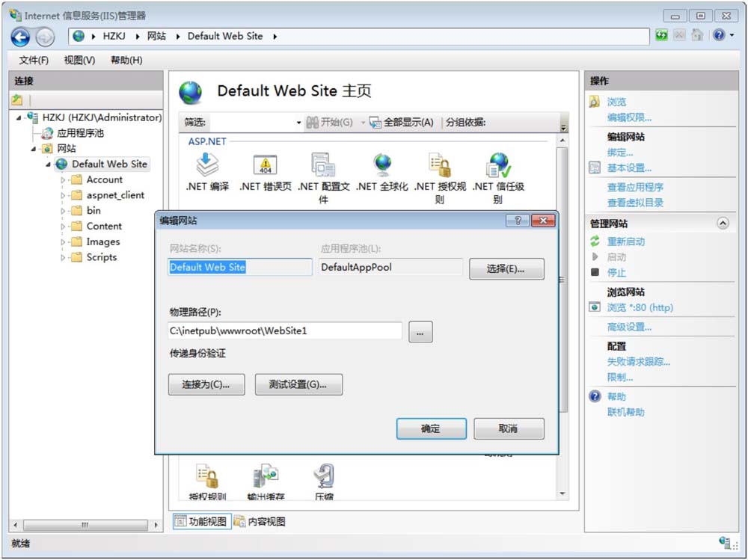748x560 pixels.
Task: Open the 授权规则 icon in bottom row
Action: point(207,481)
